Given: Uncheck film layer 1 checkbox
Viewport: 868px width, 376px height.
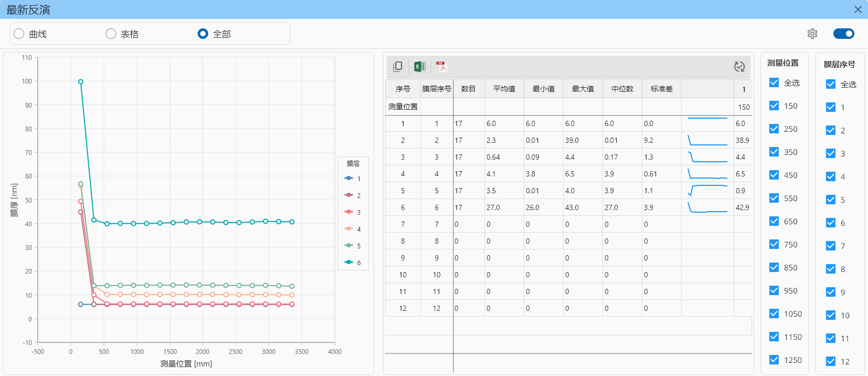Looking at the screenshot, I should [831, 107].
